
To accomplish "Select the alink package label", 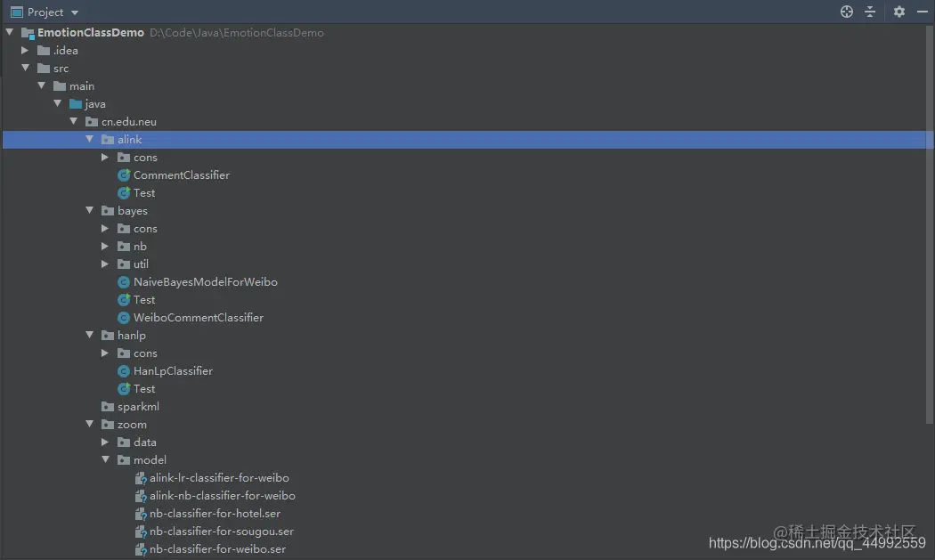I will tap(129, 140).
